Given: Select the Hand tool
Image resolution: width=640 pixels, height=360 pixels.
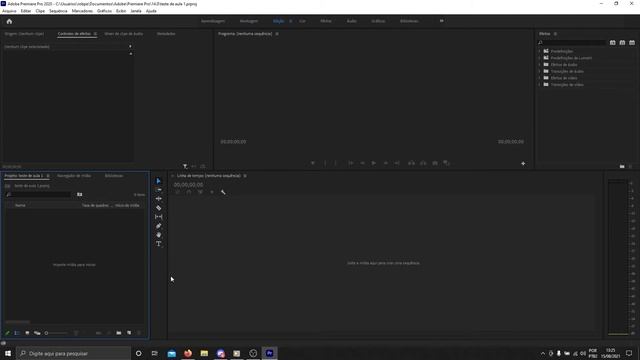Looking at the screenshot, I should (x=158, y=235).
